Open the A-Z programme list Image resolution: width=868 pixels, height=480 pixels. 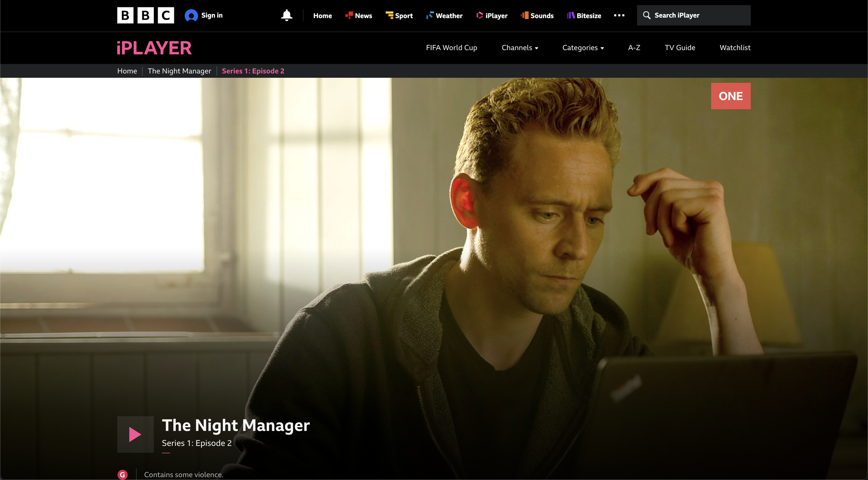[634, 48]
